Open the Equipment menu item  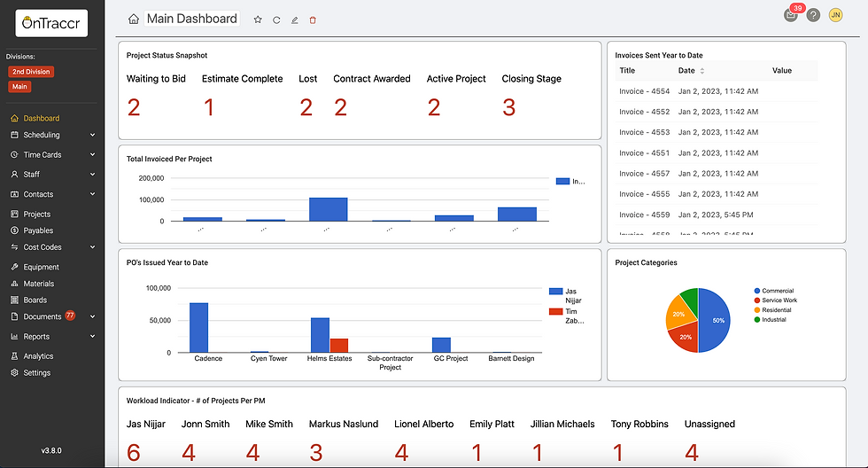(x=41, y=267)
